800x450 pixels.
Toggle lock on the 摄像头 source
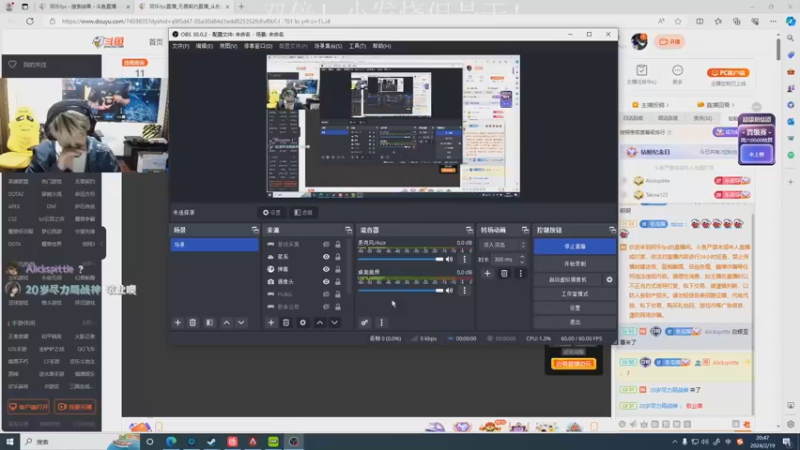tap(338, 282)
